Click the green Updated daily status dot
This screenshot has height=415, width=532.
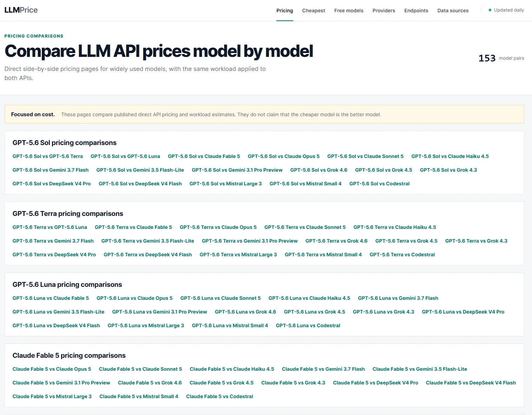coord(490,10)
